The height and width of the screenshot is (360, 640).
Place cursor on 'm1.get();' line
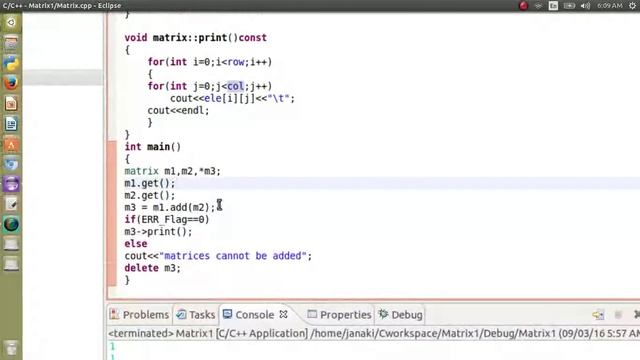point(150,183)
